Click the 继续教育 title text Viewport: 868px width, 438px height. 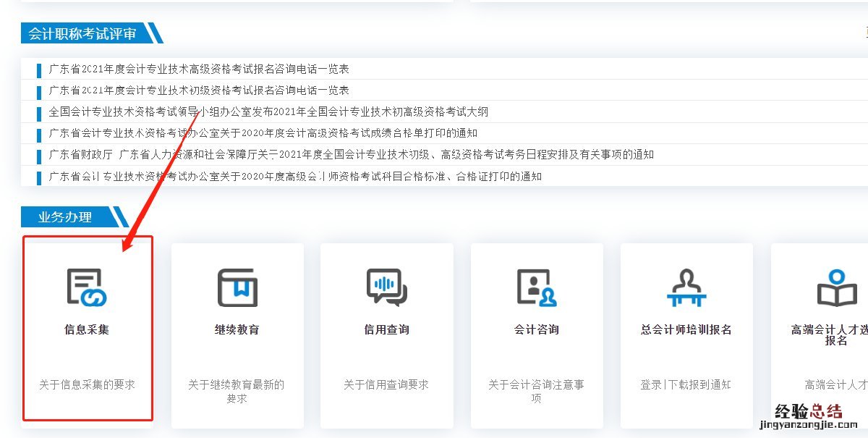point(237,329)
